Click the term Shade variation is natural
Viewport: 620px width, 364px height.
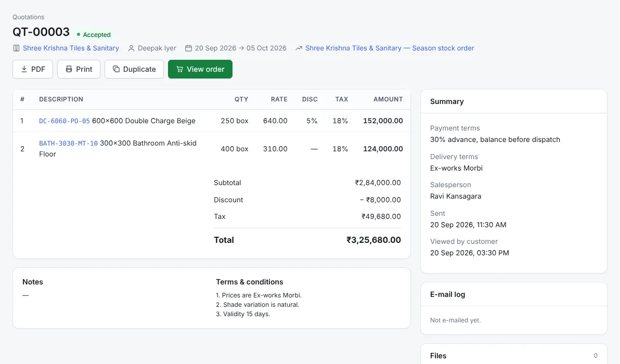click(x=261, y=305)
